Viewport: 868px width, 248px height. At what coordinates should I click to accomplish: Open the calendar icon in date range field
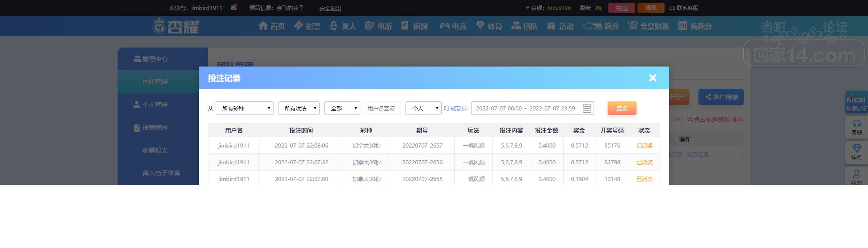click(x=587, y=109)
